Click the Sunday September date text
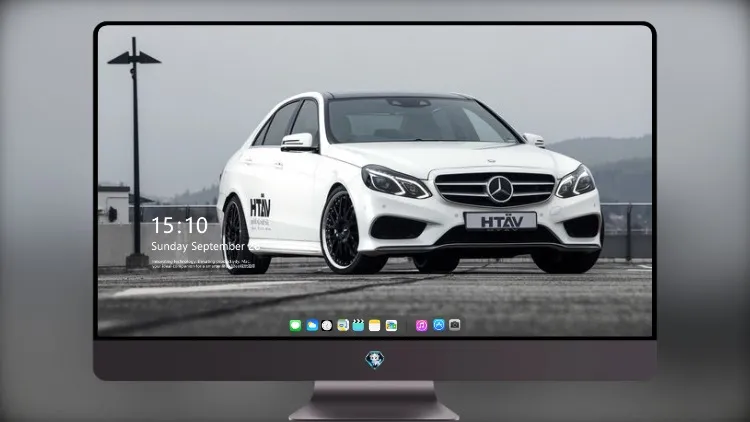Image resolution: width=750 pixels, height=422 pixels. pos(206,246)
